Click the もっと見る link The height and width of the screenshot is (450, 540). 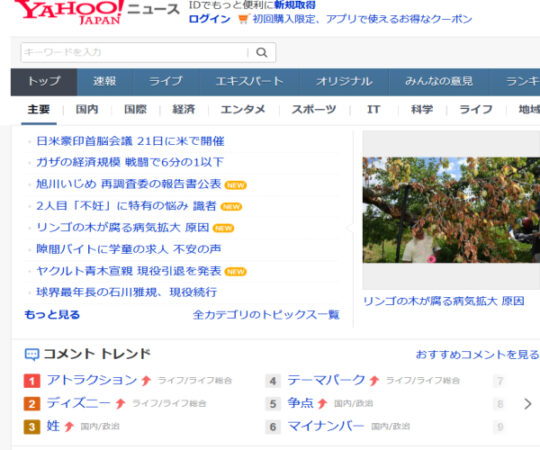tap(52, 315)
